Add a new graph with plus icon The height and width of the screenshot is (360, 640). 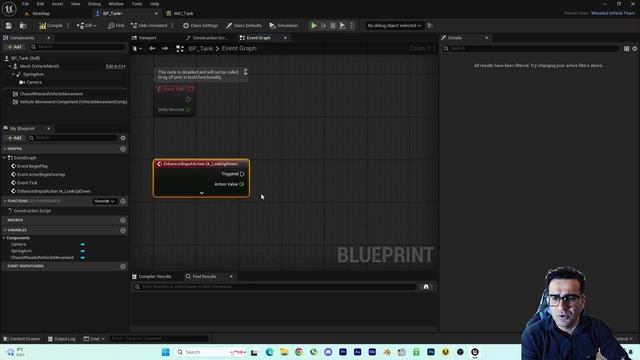click(123, 149)
